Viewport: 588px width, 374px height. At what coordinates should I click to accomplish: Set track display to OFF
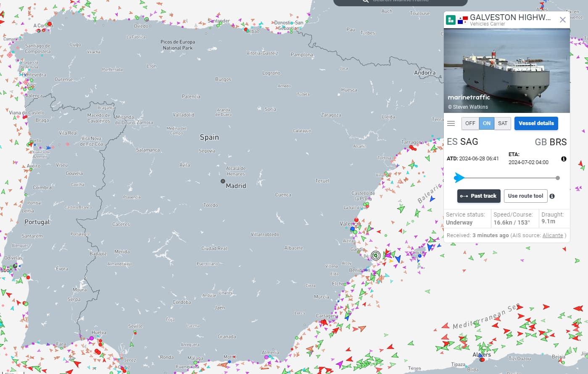[470, 123]
